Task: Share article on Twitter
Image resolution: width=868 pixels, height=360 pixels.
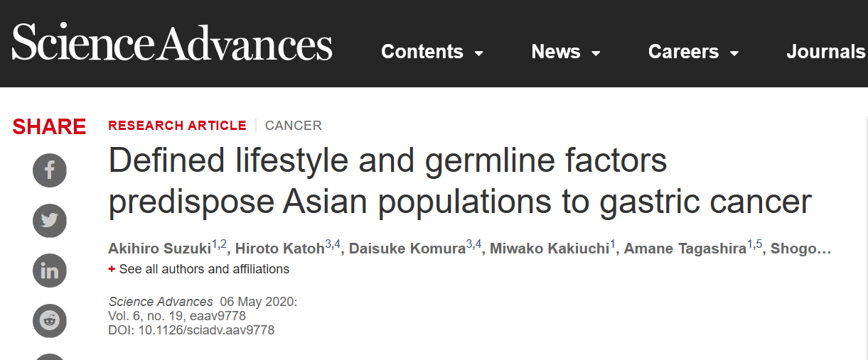Action: (x=50, y=220)
